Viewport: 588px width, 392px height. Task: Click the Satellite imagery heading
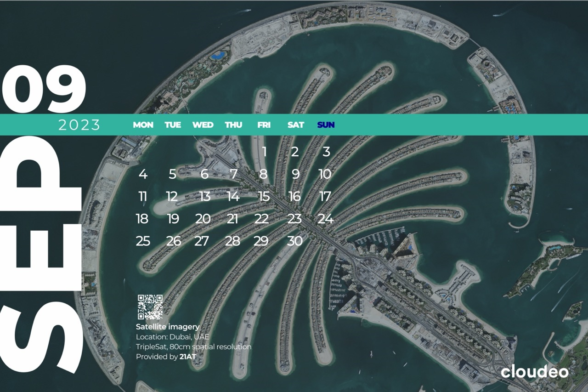168,327
